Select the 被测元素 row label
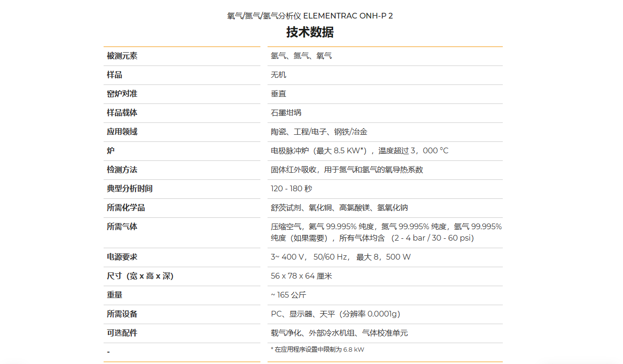 (122, 56)
